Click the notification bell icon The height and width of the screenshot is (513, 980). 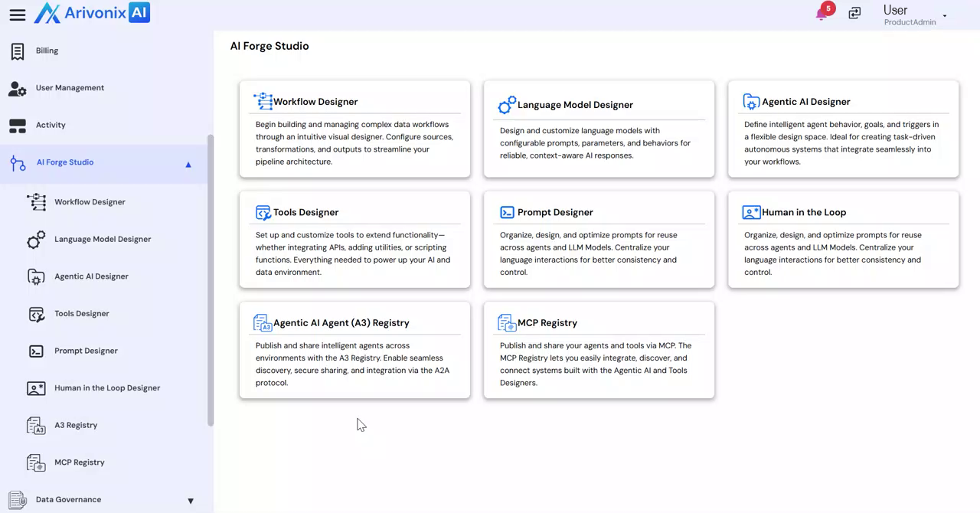tap(822, 14)
